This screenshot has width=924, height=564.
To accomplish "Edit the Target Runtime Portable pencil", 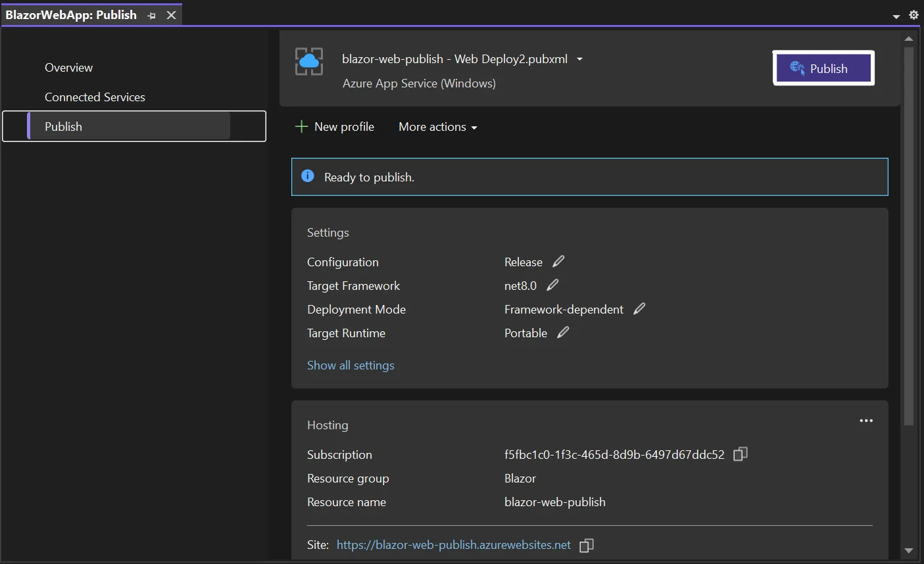I will click(x=563, y=333).
